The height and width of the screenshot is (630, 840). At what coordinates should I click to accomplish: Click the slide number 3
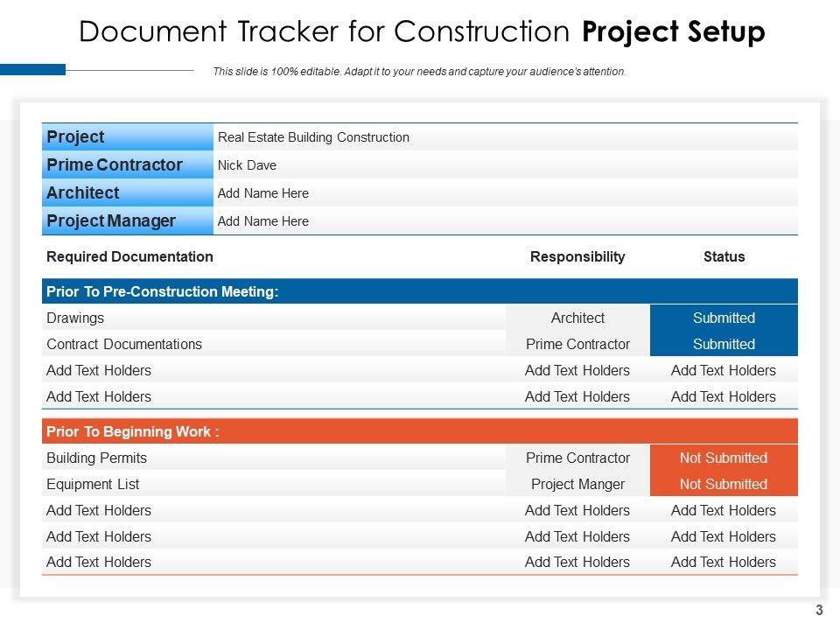point(820,611)
